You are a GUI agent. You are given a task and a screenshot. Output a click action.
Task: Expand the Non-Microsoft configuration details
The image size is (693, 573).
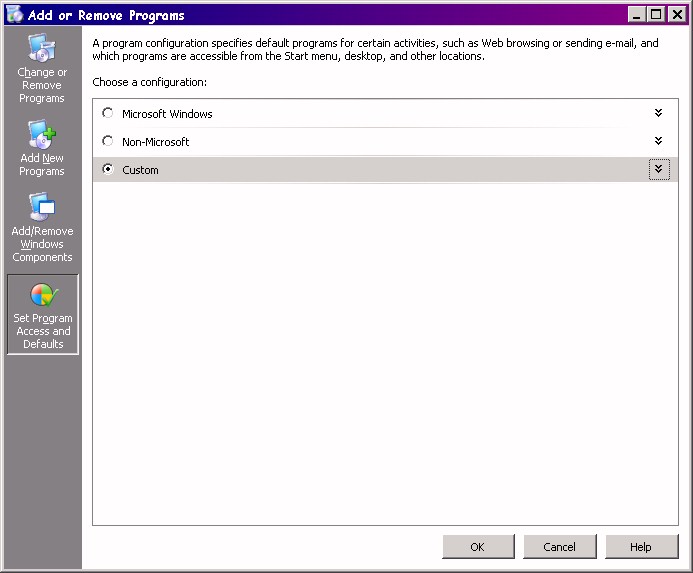click(659, 141)
